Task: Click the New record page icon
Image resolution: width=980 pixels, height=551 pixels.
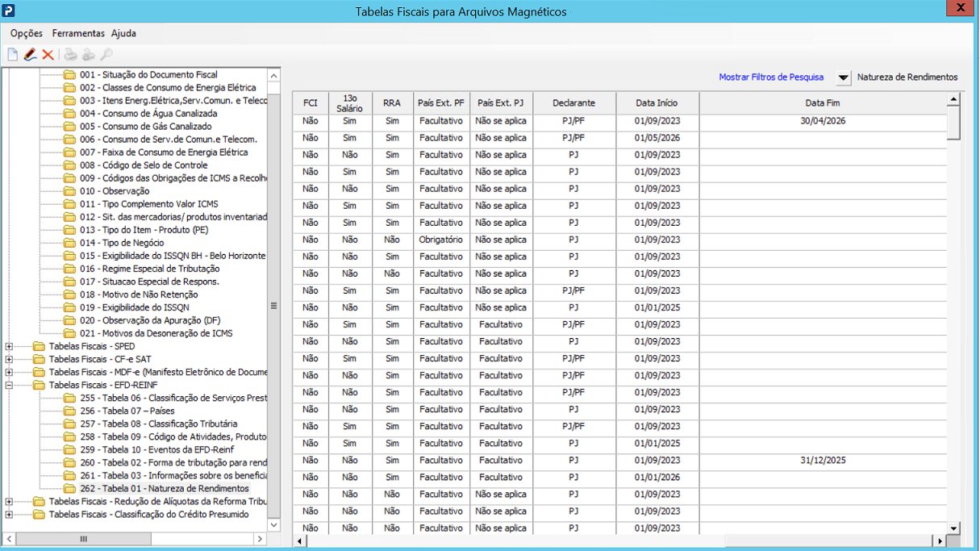Action: coord(13,55)
